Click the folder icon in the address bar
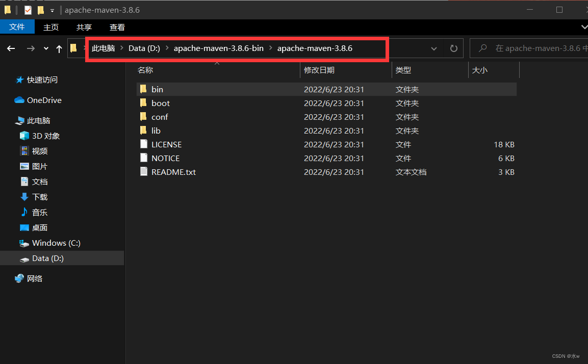The image size is (588, 364). 73,48
